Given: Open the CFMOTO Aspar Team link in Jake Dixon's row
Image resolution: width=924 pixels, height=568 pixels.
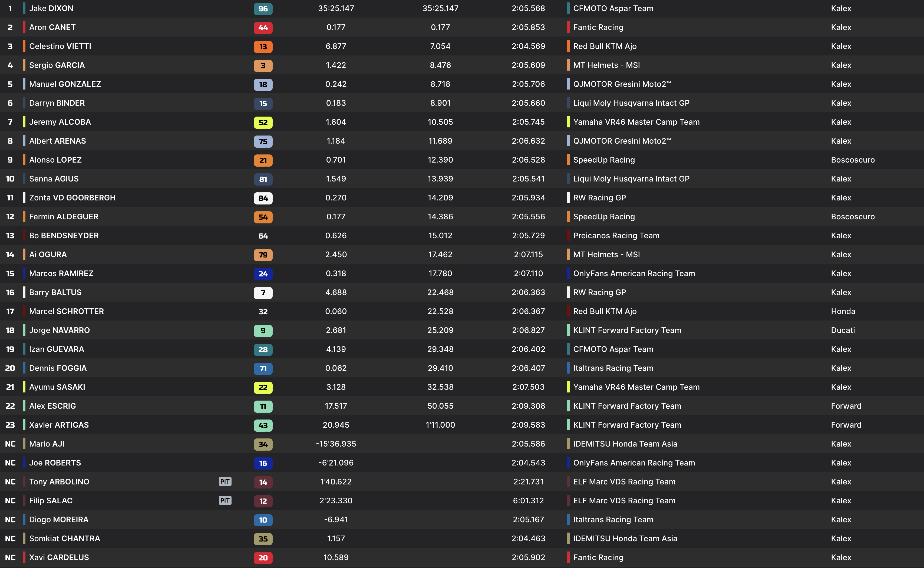Looking at the screenshot, I should click(x=613, y=8).
